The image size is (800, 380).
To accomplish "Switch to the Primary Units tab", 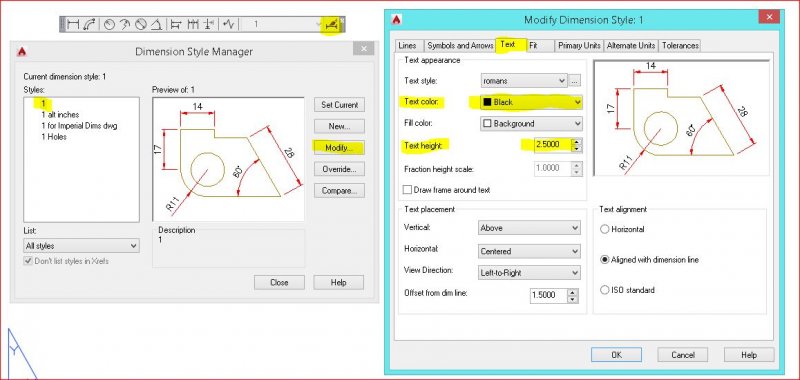I will (579, 45).
